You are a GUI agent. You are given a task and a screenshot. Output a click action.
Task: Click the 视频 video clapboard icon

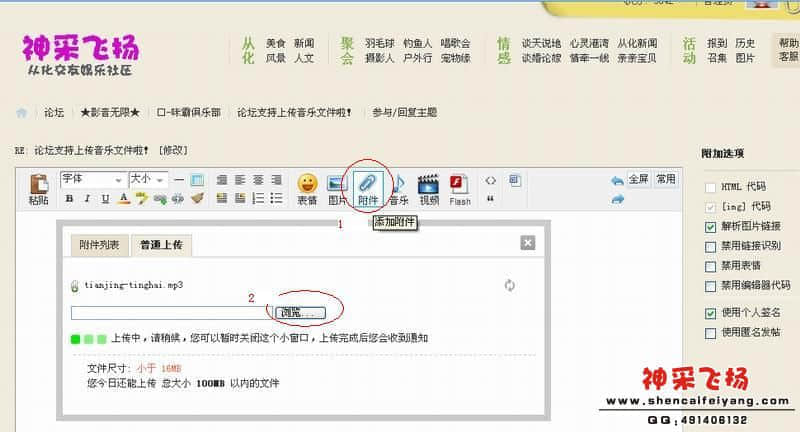tap(429, 190)
